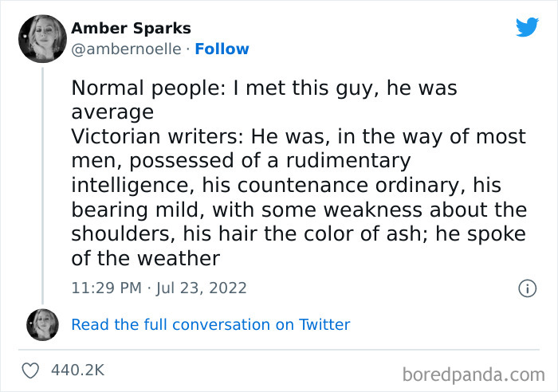
Task: Open Amber Sparks' large profile avatar
Action: 42,39
